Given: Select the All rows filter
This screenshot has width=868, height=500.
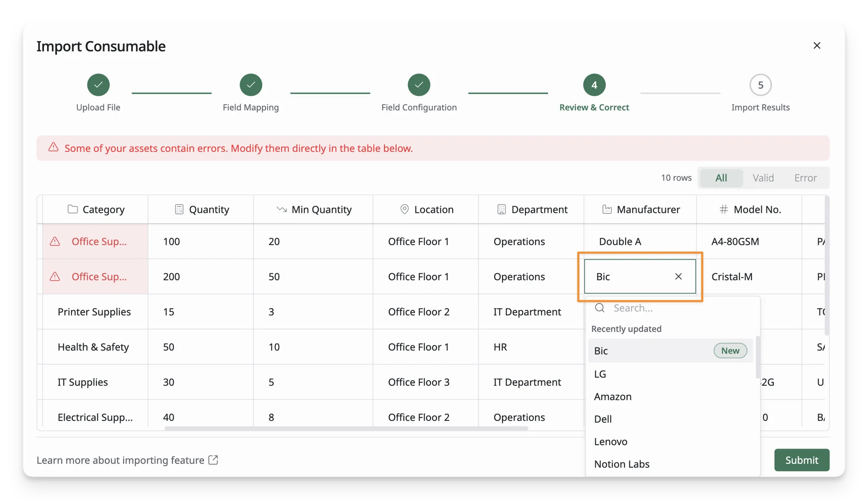Looking at the screenshot, I should [721, 178].
